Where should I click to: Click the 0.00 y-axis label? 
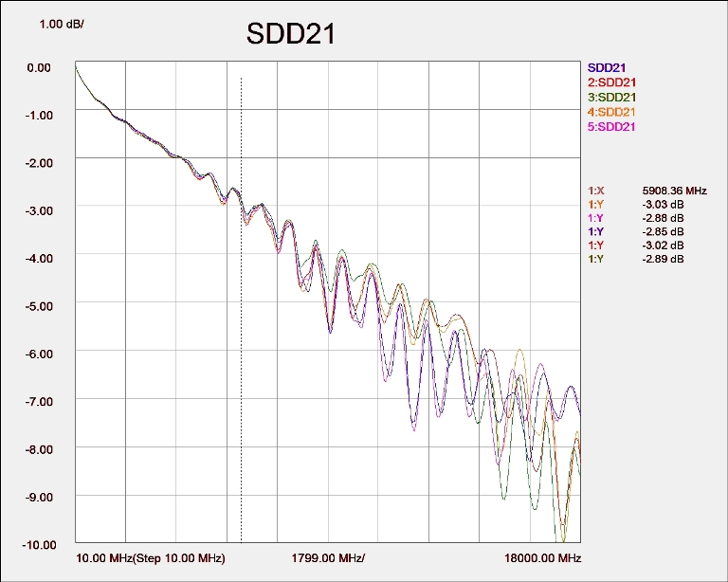point(39,67)
